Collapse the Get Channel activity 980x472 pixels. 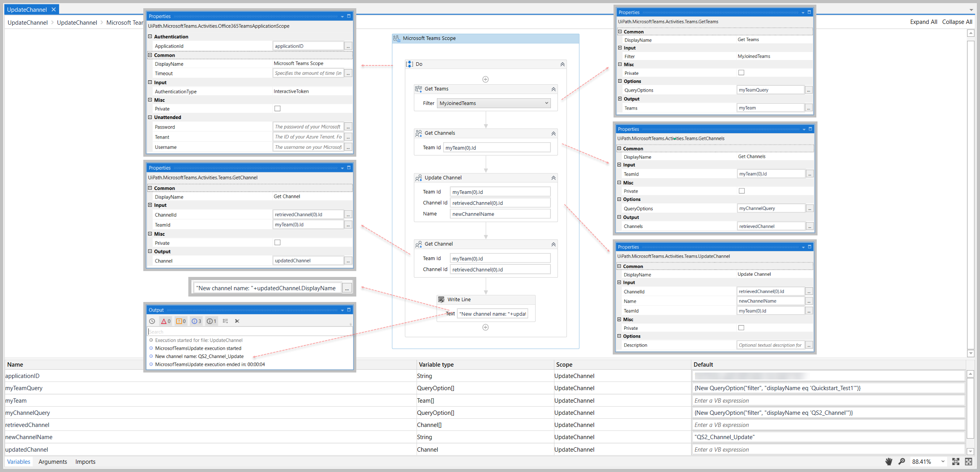(x=553, y=244)
